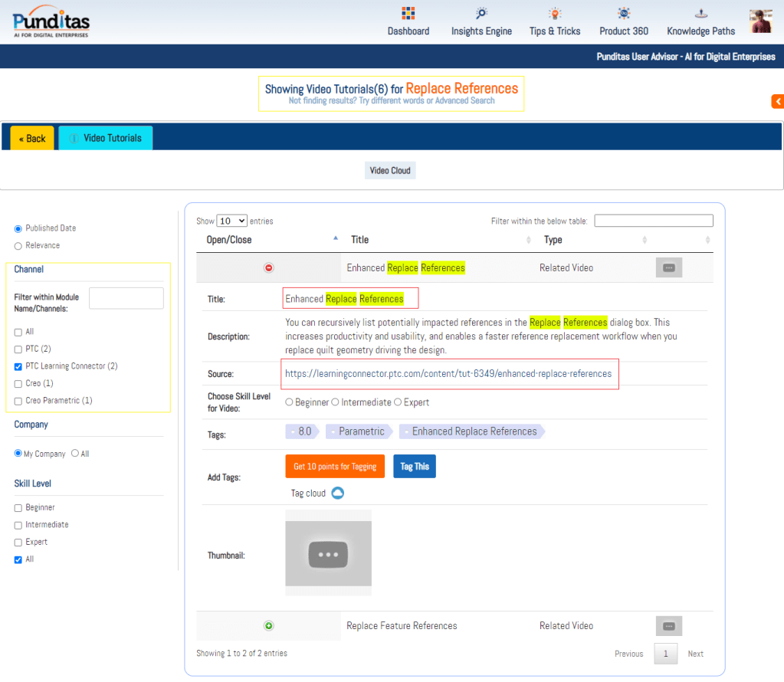This screenshot has width=784, height=682.
Task: Open the Dashboard icon in header
Action: [408, 14]
